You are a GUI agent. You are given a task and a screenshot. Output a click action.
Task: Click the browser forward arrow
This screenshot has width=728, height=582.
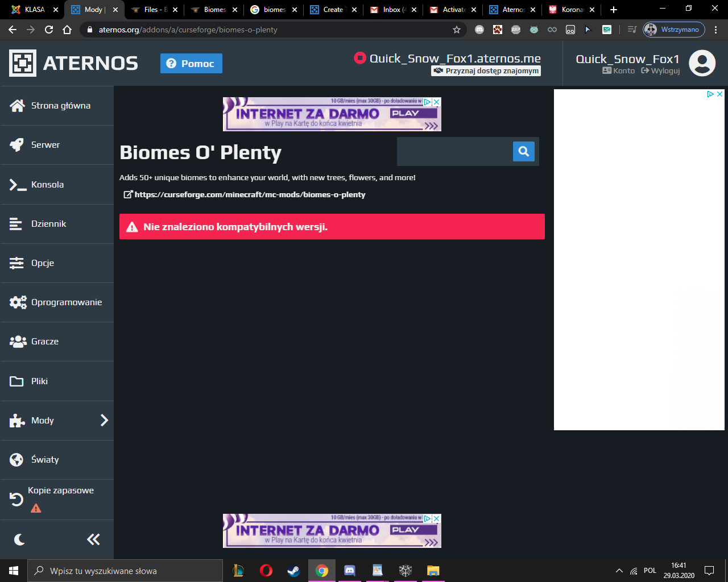(31, 30)
